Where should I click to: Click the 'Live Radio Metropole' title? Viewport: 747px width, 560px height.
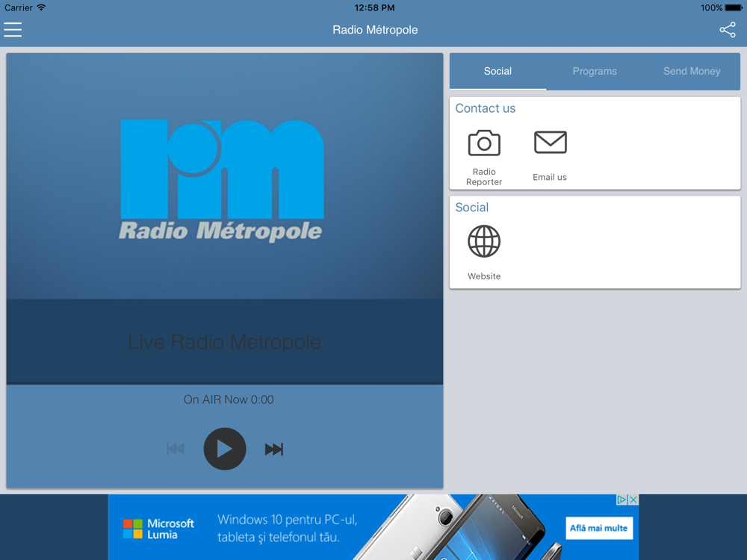(224, 342)
